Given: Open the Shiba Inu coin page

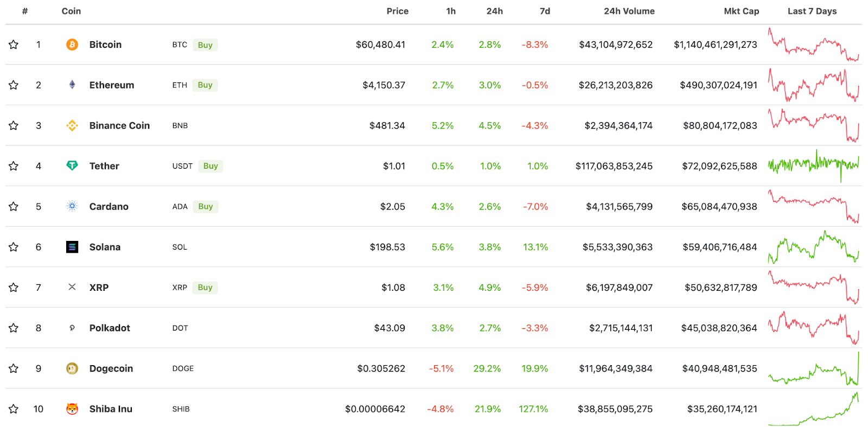Looking at the screenshot, I should pos(111,409).
